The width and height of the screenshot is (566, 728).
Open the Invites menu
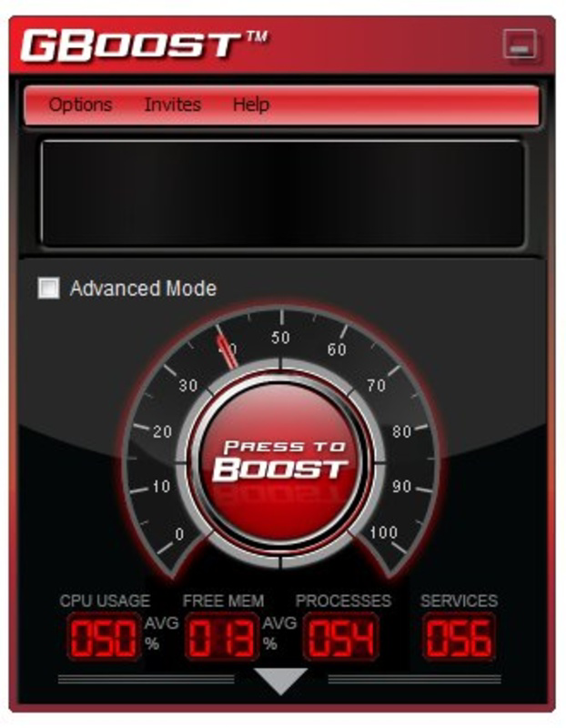coord(173,104)
